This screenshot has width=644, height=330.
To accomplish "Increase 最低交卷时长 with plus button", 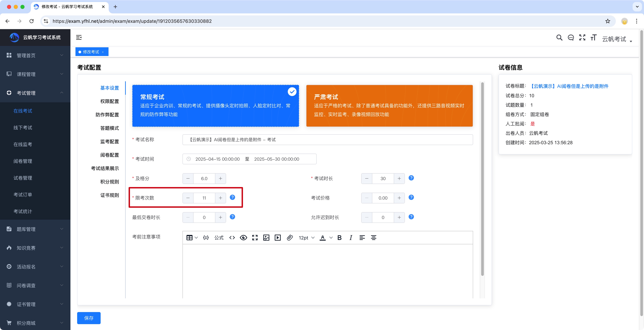I will [221, 217].
